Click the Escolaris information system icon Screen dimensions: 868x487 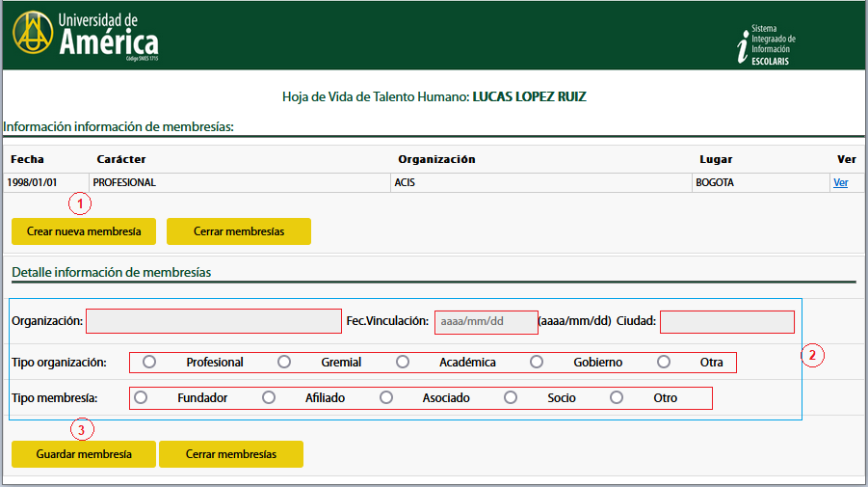[766, 45]
